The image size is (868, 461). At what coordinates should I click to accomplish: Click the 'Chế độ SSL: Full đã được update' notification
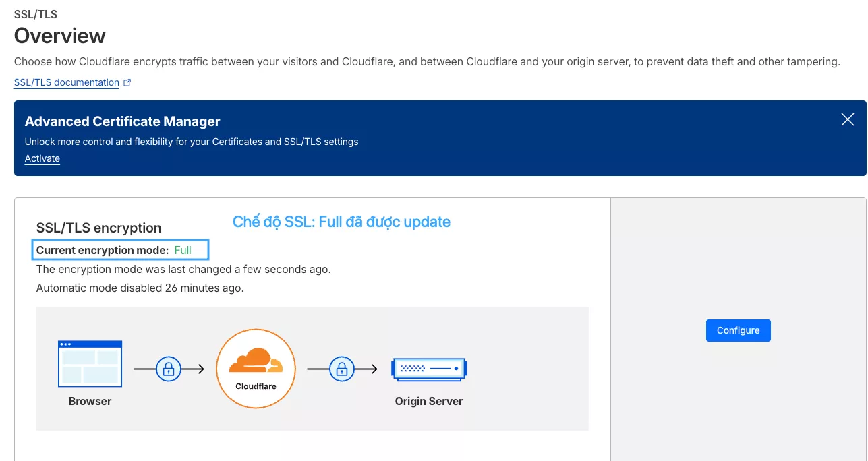341,222
